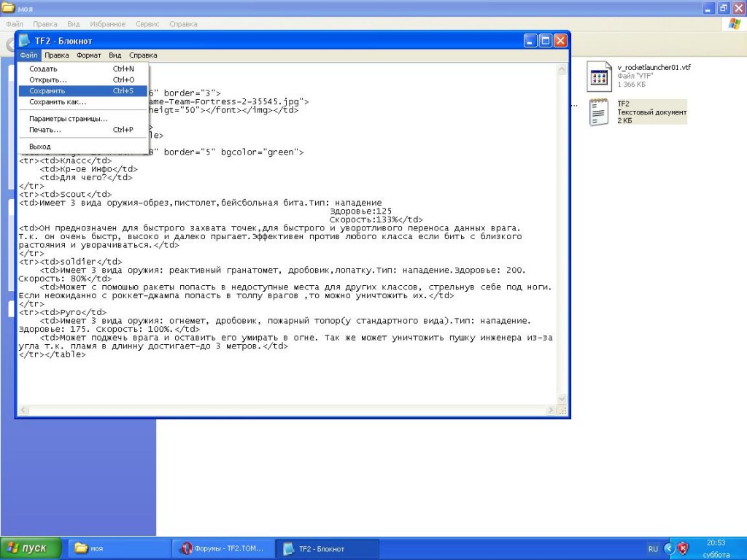Open the Справка menu in Notepad

143,55
